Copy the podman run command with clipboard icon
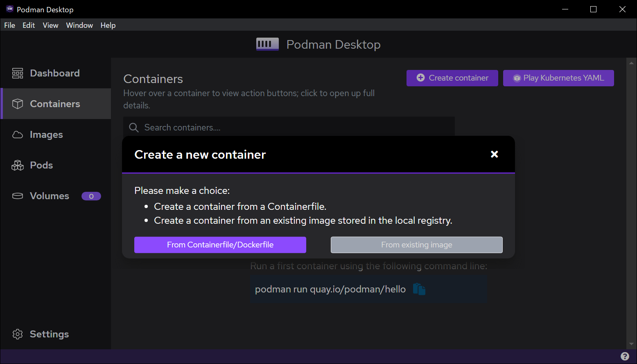The image size is (637, 364). [x=419, y=289]
